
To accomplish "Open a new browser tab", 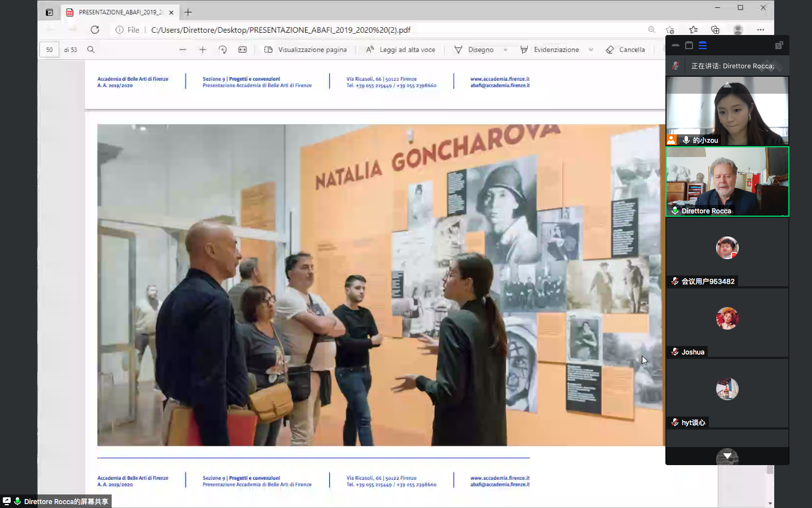I will [188, 12].
